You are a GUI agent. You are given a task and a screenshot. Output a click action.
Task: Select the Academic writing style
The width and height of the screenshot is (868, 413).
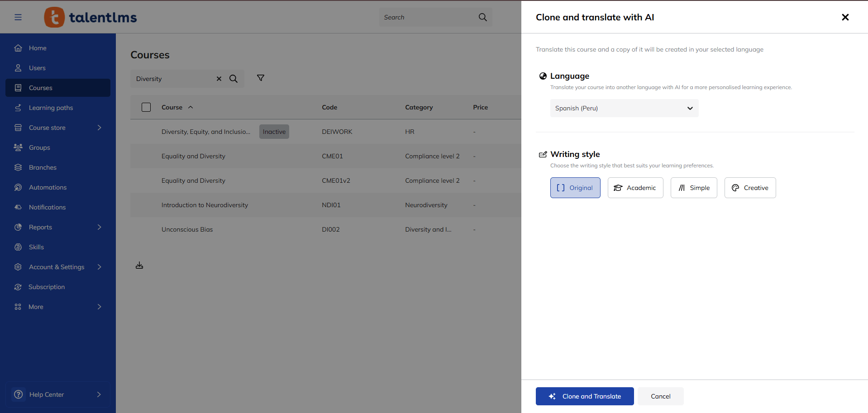click(635, 188)
